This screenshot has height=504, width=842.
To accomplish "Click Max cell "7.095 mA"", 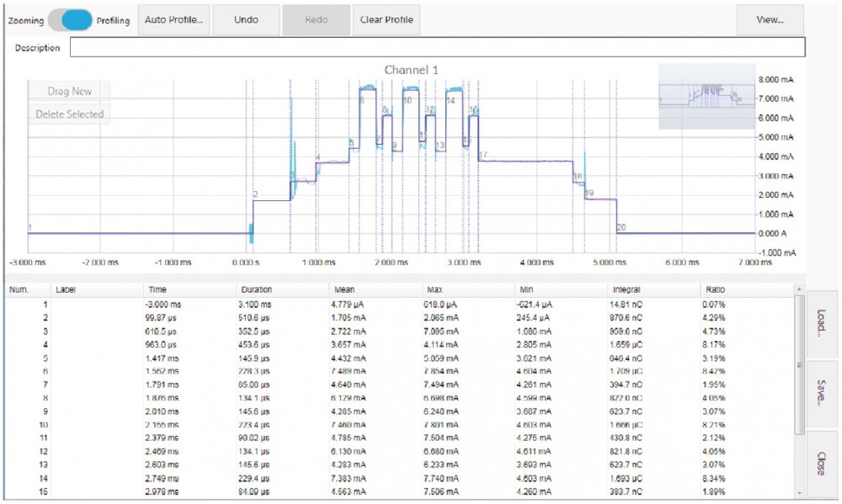I will click(x=441, y=332).
